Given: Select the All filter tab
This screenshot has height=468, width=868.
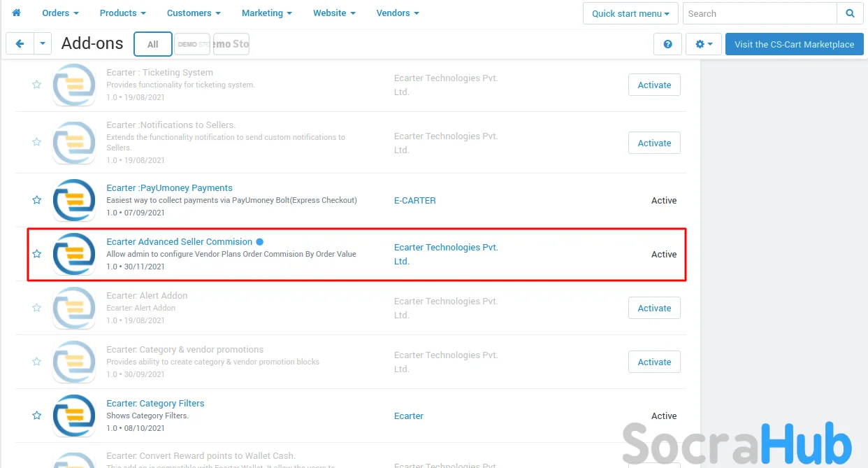Looking at the screenshot, I should (152, 44).
